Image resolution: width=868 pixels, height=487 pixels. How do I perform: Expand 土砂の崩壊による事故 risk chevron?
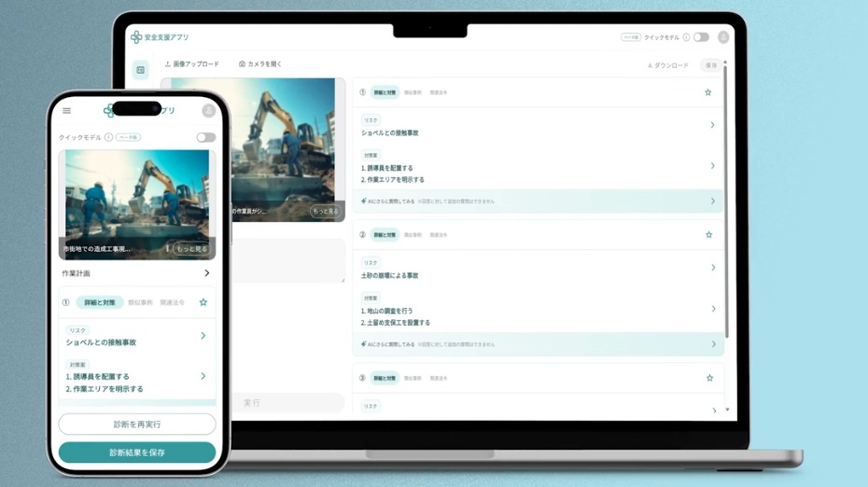click(x=713, y=268)
